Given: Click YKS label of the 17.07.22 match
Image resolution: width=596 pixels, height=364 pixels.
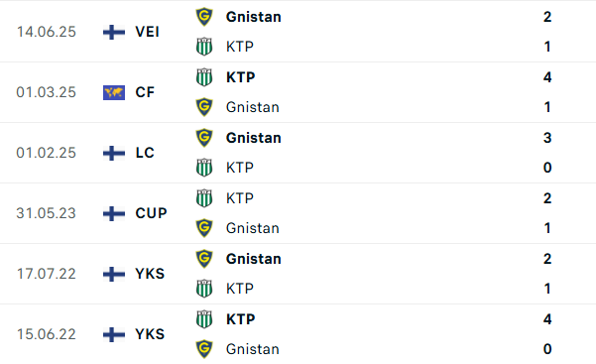Looking at the screenshot, I should tap(150, 274).
